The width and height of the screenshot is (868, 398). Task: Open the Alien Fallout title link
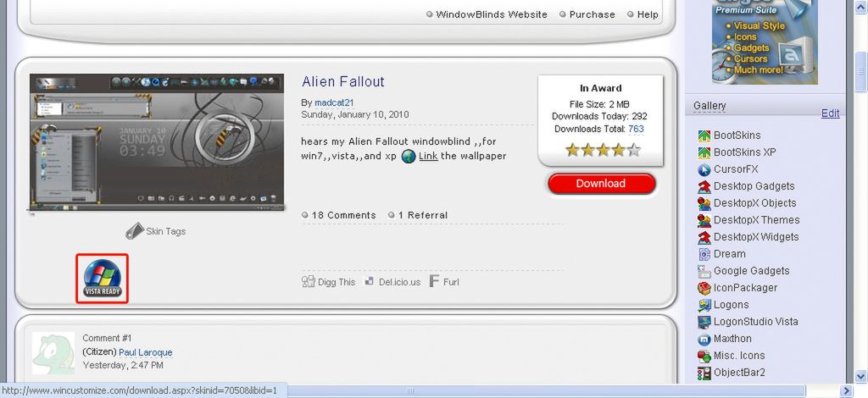point(342,82)
